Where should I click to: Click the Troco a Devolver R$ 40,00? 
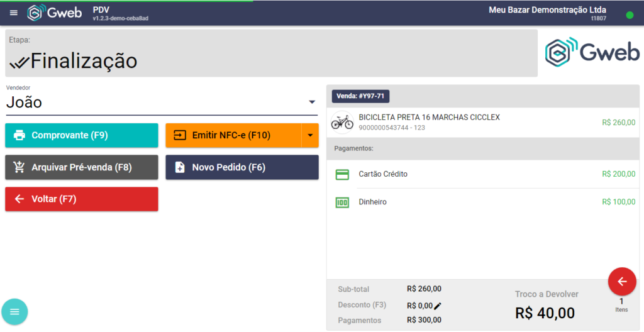click(x=547, y=306)
